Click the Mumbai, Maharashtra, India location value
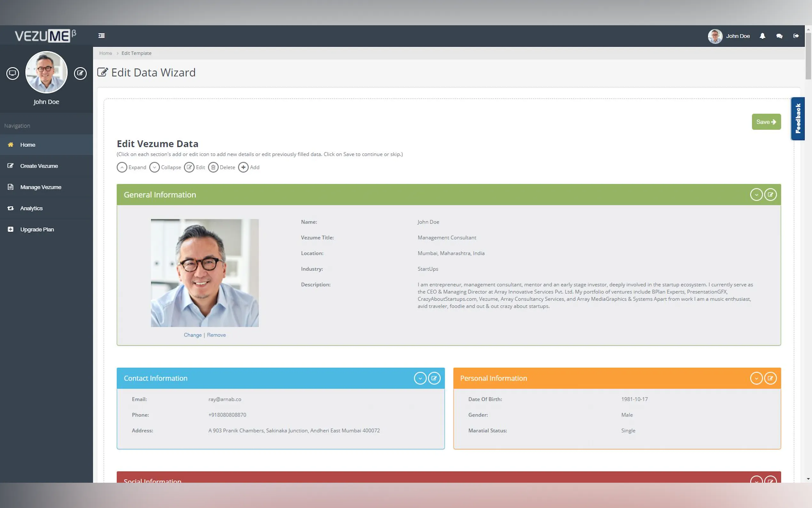The width and height of the screenshot is (812, 508). pos(451,253)
